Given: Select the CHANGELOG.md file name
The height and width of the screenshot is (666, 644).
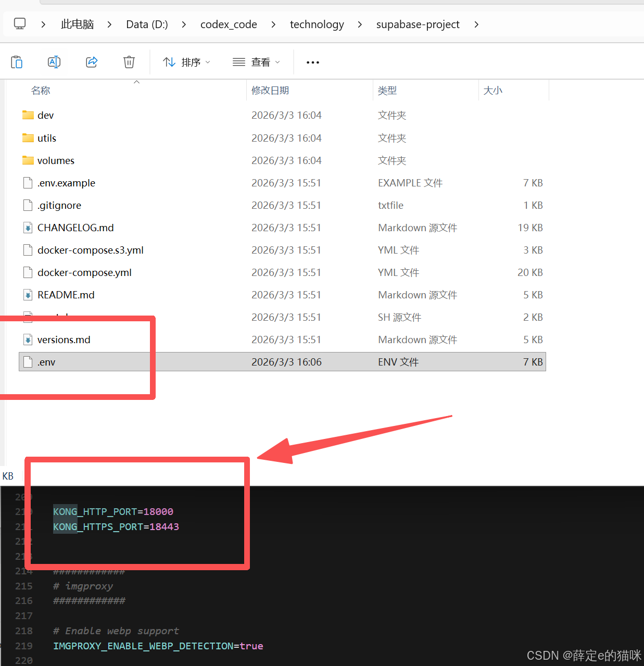Looking at the screenshot, I should point(75,228).
